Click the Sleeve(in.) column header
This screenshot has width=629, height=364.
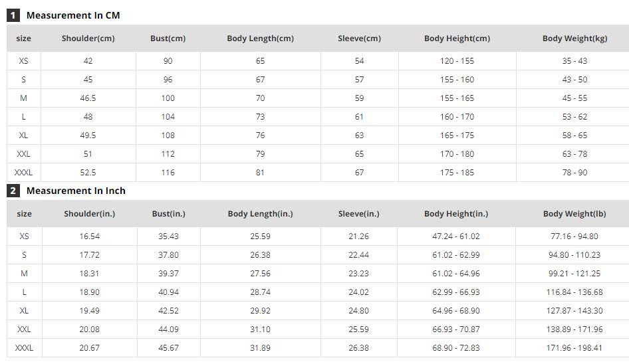tap(359, 214)
